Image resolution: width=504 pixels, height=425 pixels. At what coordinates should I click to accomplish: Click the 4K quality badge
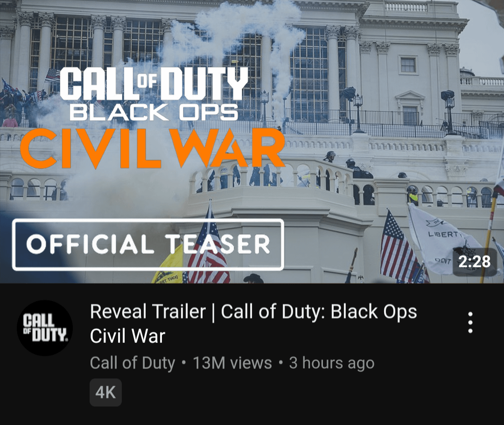(x=105, y=392)
